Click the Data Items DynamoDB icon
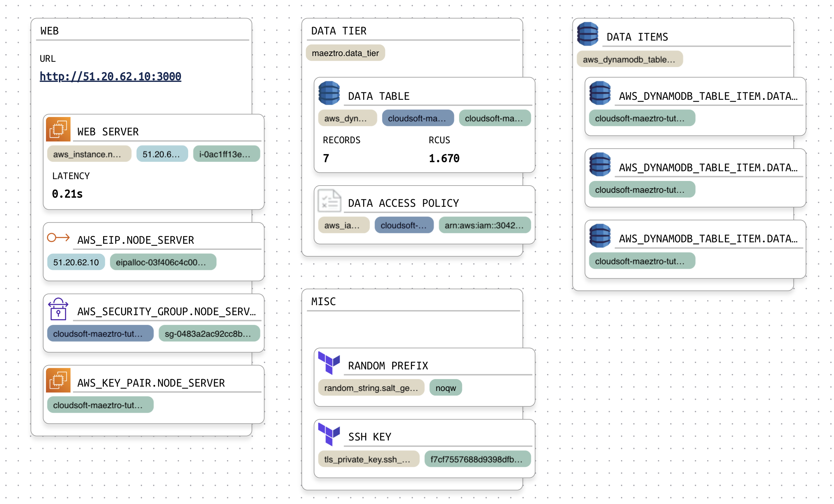834x504 pixels. pyautogui.click(x=588, y=34)
